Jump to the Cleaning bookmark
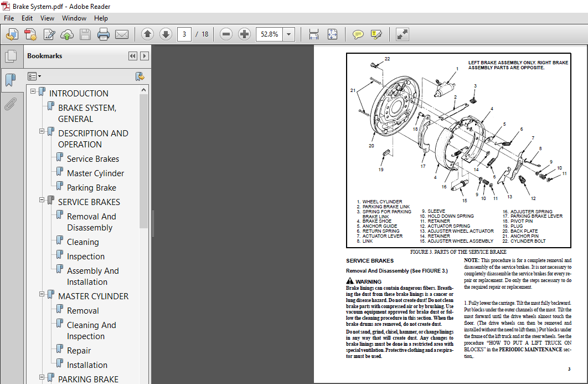Viewport: 588px width, 384px height. click(x=83, y=242)
